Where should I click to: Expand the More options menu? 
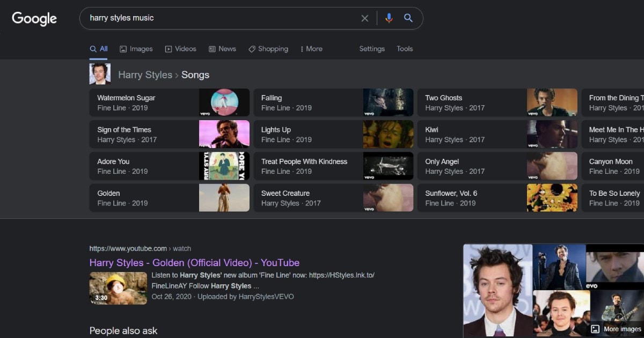click(311, 49)
